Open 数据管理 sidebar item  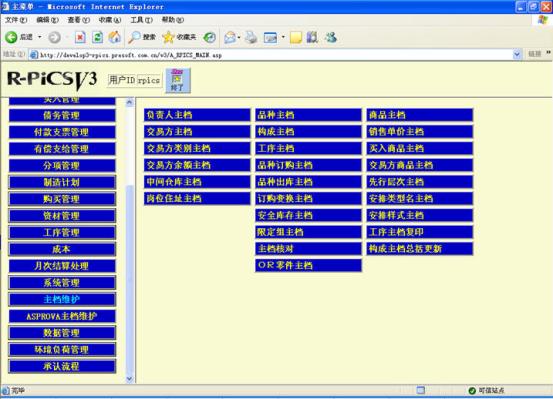[62, 333]
